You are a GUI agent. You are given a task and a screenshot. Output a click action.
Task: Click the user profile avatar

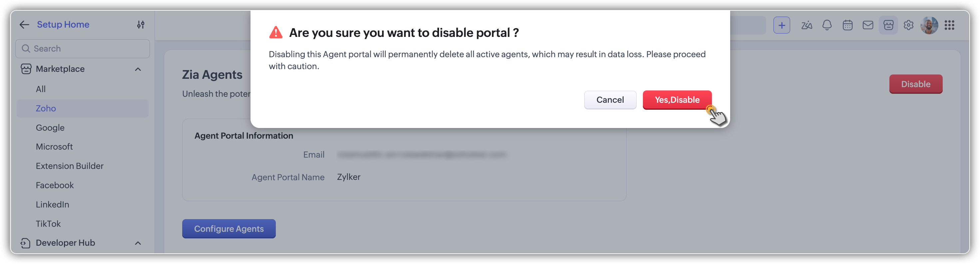[929, 26]
